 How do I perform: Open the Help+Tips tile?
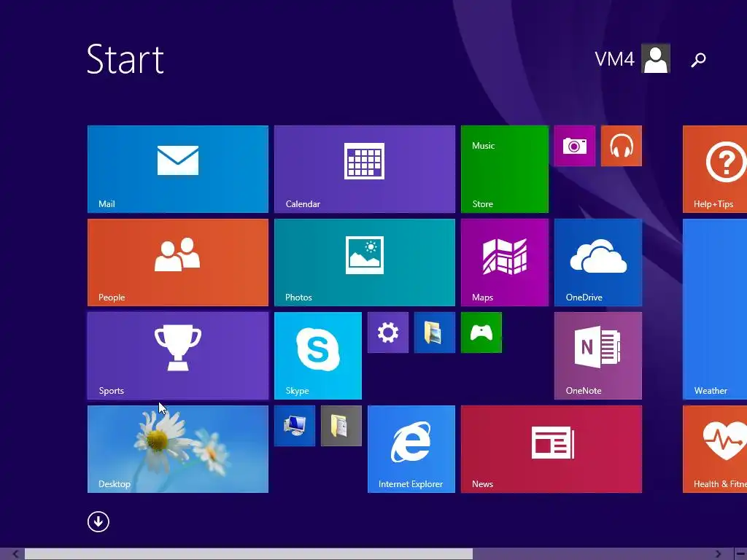click(715, 169)
